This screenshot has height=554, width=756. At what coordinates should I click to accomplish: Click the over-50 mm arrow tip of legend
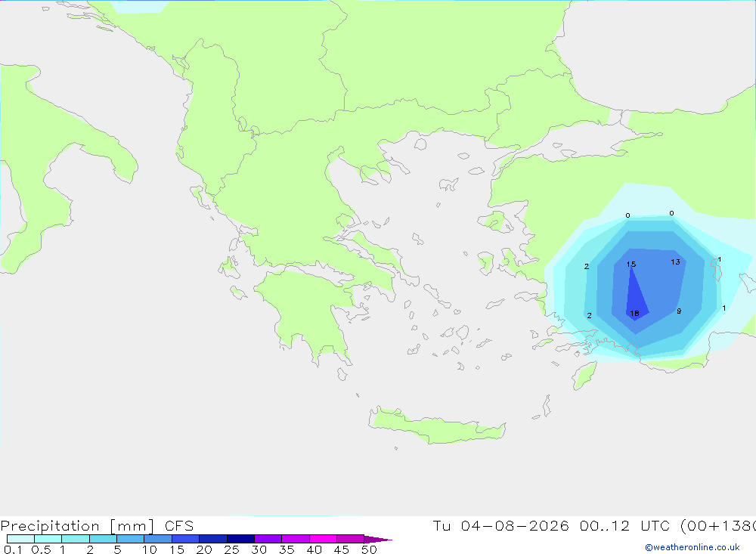tap(377, 539)
